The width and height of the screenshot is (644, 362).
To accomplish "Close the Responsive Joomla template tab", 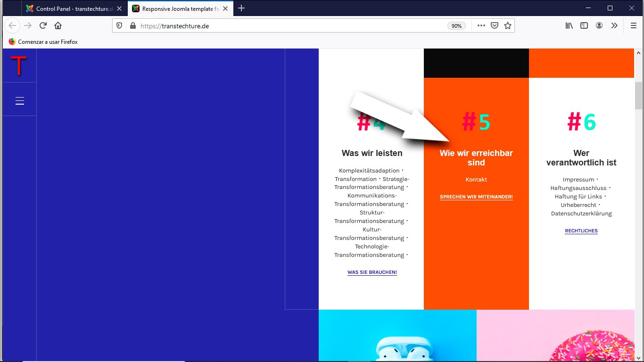I will pos(225,8).
